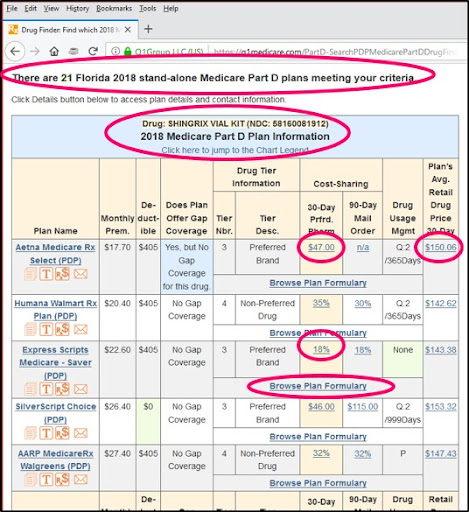Browse Plan Formulary for Express Scripts plan
Viewport: 469px width, 512px height.
point(318,386)
